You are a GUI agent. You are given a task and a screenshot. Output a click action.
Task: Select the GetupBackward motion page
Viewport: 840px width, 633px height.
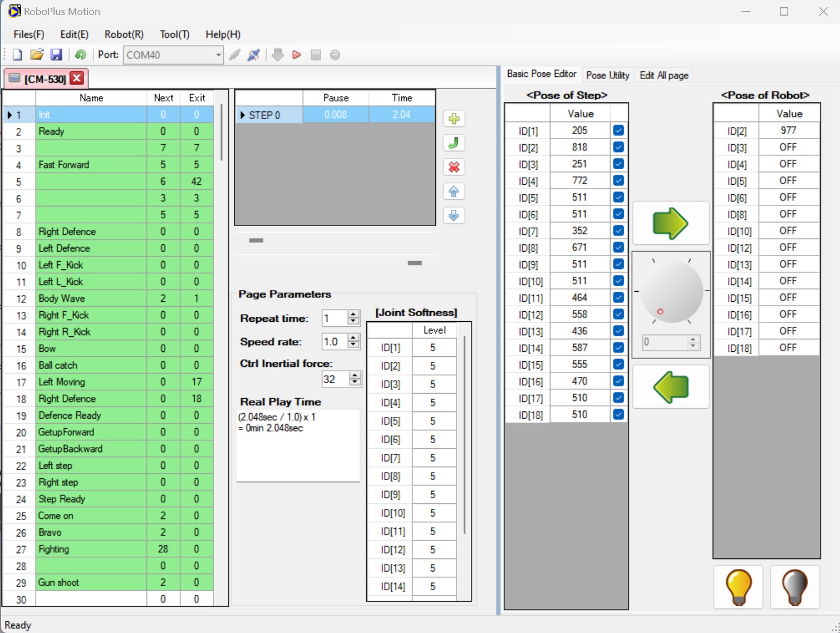(109, 449)
